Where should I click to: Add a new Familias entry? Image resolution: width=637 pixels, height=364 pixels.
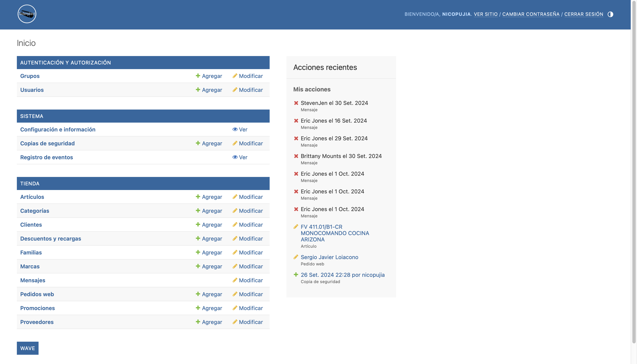pyautogui.click(x=209, y=253)
